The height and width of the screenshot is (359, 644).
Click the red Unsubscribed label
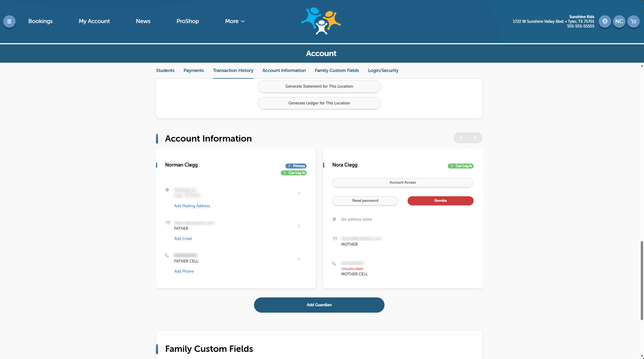pos(352,269)
